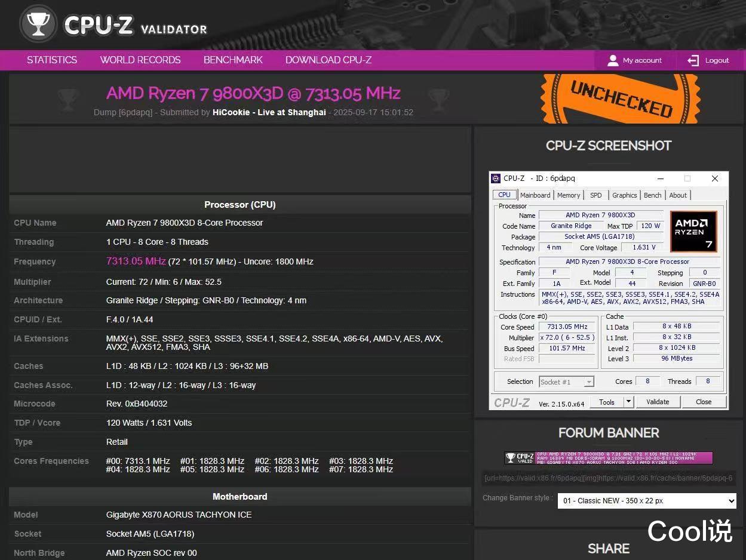Click the Motherboard section header
The width and height of the screenshot is (746, 560).
240,496
